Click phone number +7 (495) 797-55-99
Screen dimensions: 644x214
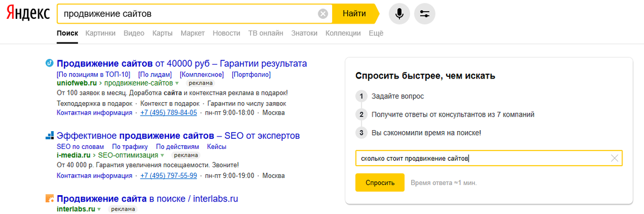click(169, 175)
